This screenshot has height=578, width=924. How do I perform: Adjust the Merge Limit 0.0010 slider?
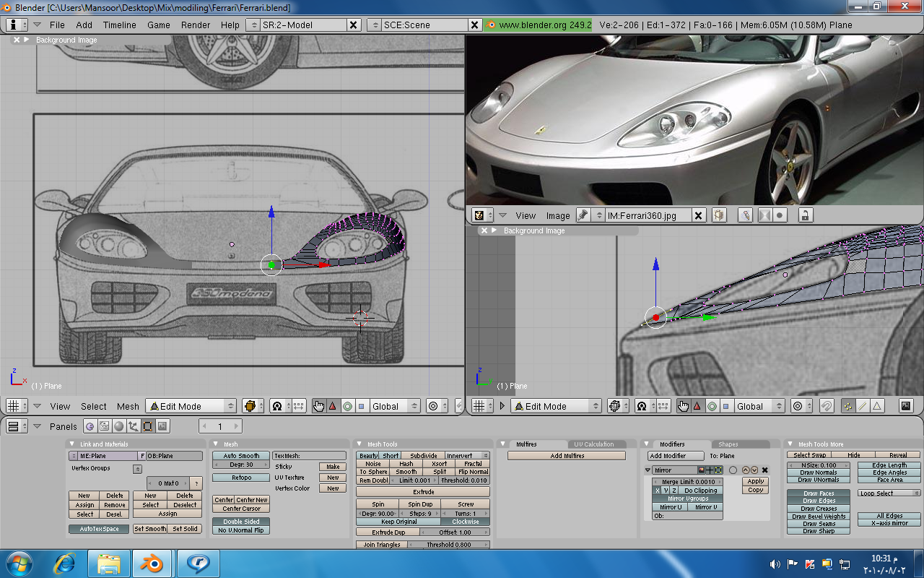point(687,482)
